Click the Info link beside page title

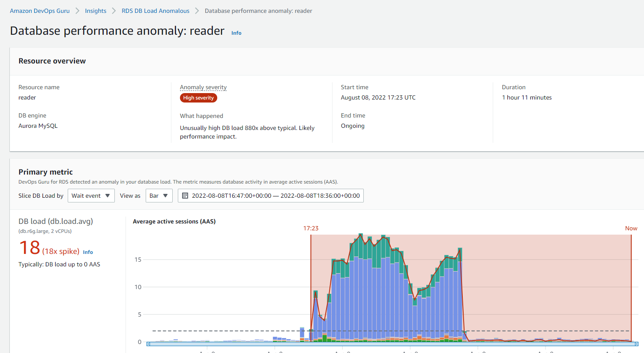tap(236, 33)
